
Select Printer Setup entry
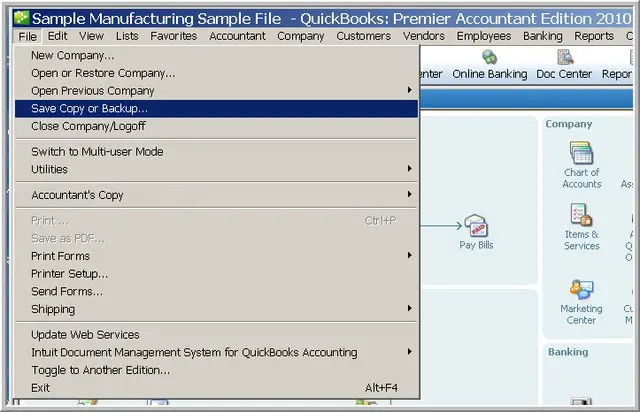pos(216,274)
